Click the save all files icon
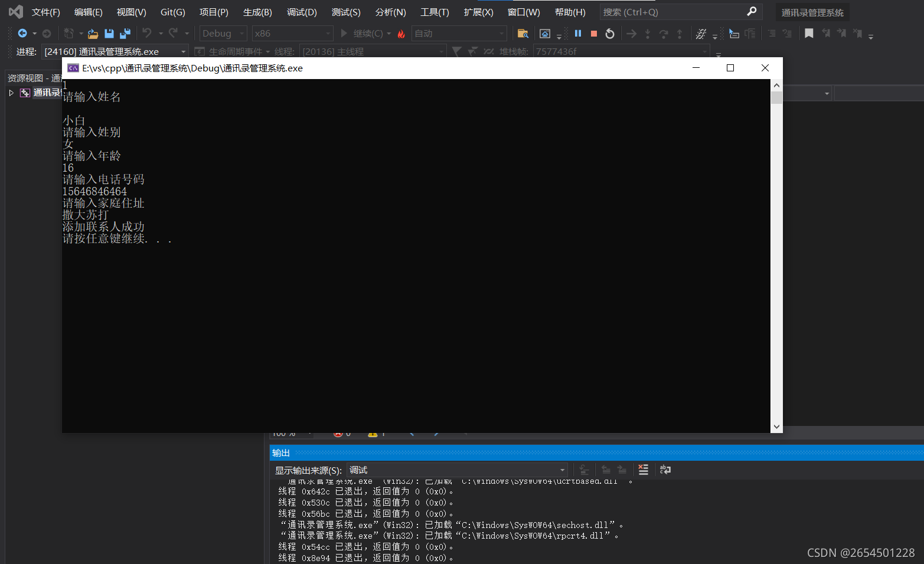The height and width of the screenshot is (564, 924). pos(125,34)
